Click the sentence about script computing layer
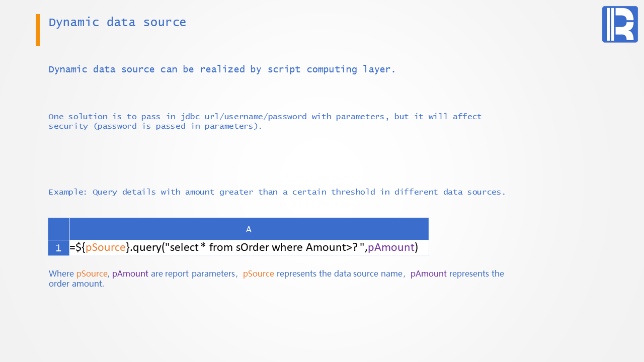The height and width of the screenshot is (362, 644). (222, 69)
